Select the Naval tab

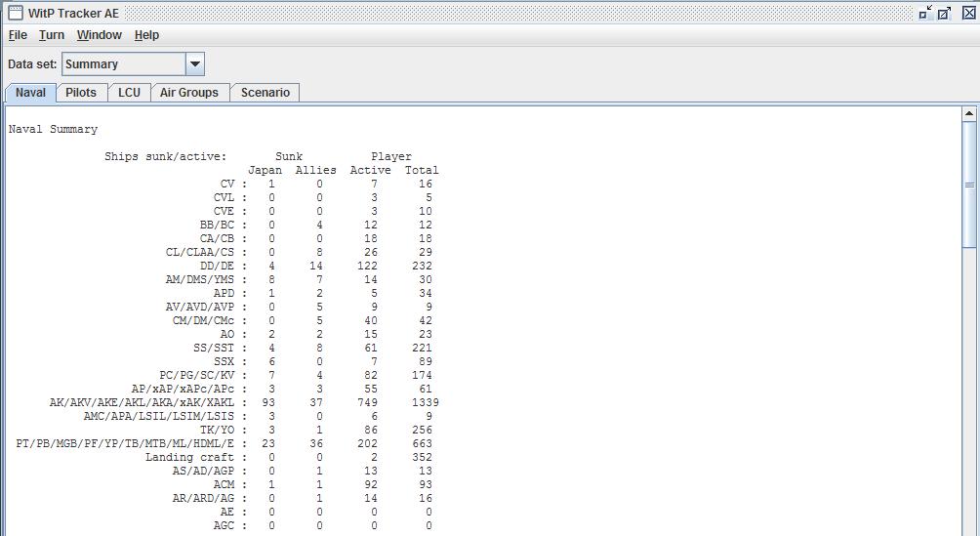[30, 93]
